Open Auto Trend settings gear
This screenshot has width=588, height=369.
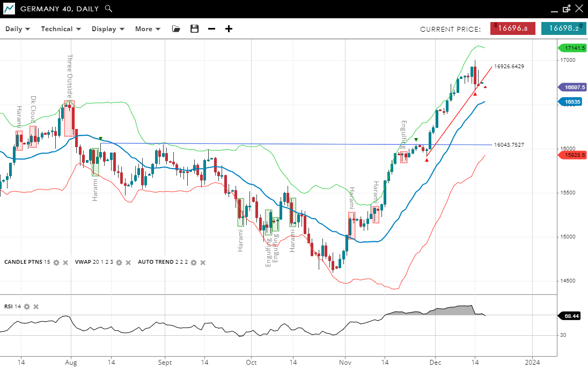[194, 263]
